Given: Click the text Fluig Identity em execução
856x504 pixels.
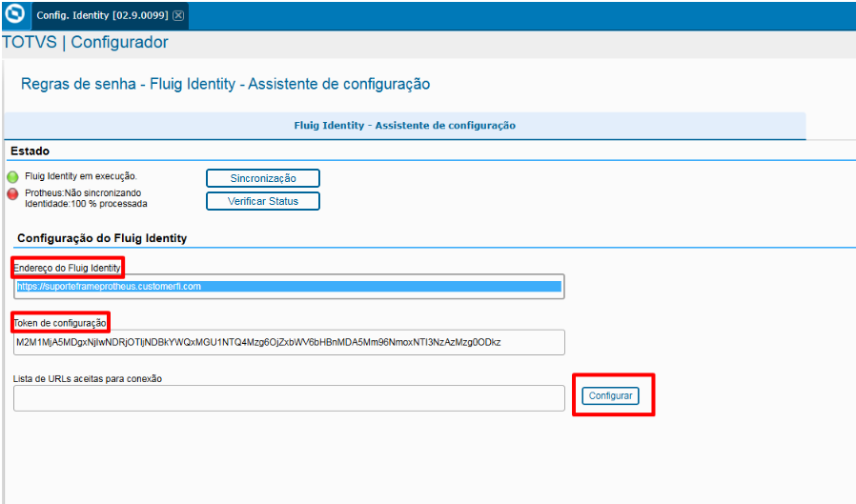Looking at the screenshot, I should pyautogui.click(x=81, y=176).
